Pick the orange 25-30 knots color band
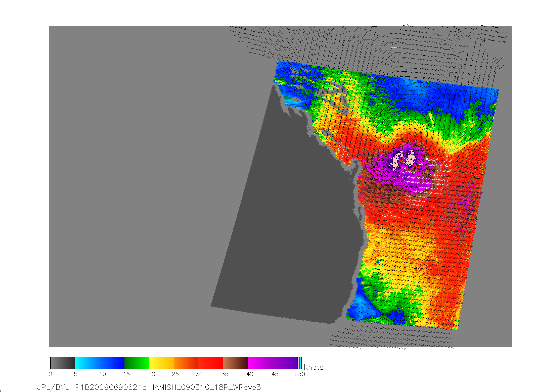Screen dimensions: 538x392 [x=186, y=363]
